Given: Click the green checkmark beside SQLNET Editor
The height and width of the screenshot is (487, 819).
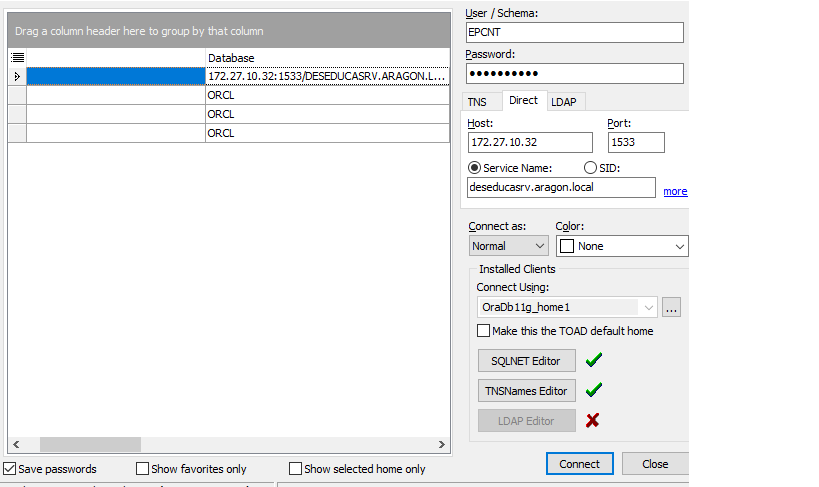Looking at the screenshot, I should coord(594,360).
